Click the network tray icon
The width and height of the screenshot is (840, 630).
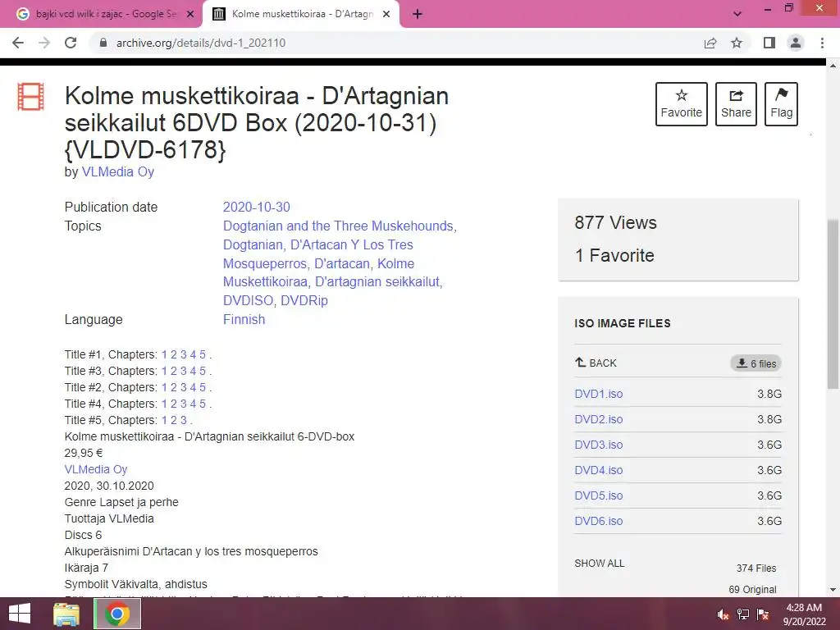743,614
